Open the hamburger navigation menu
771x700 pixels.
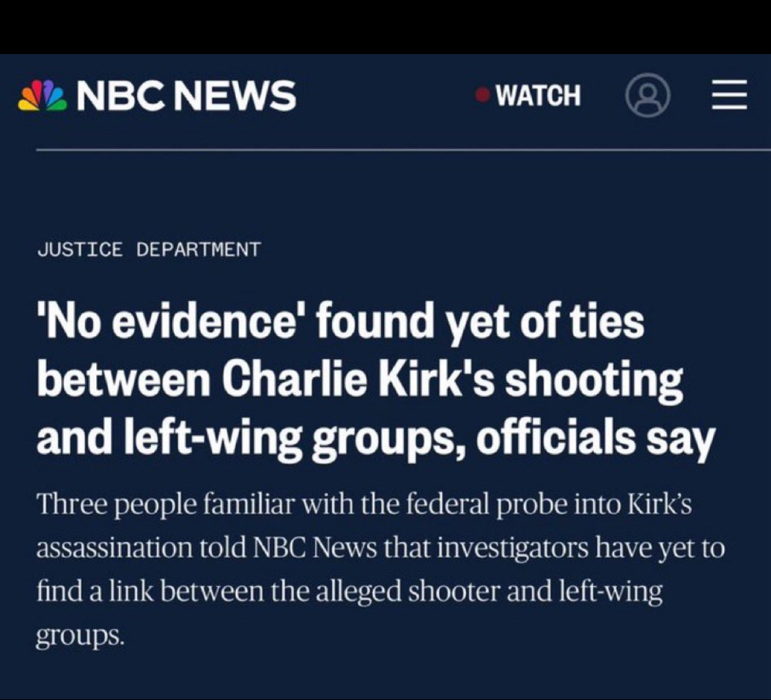(x=729, y=95)
